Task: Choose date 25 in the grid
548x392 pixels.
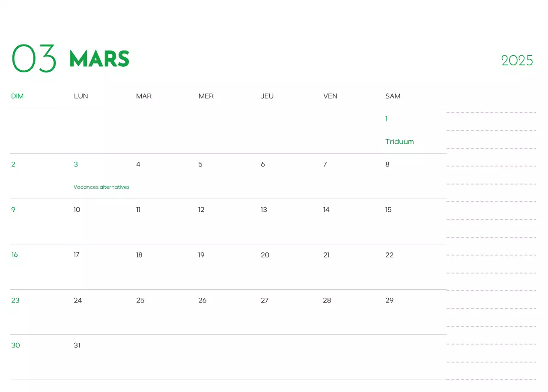Action: 140,300
